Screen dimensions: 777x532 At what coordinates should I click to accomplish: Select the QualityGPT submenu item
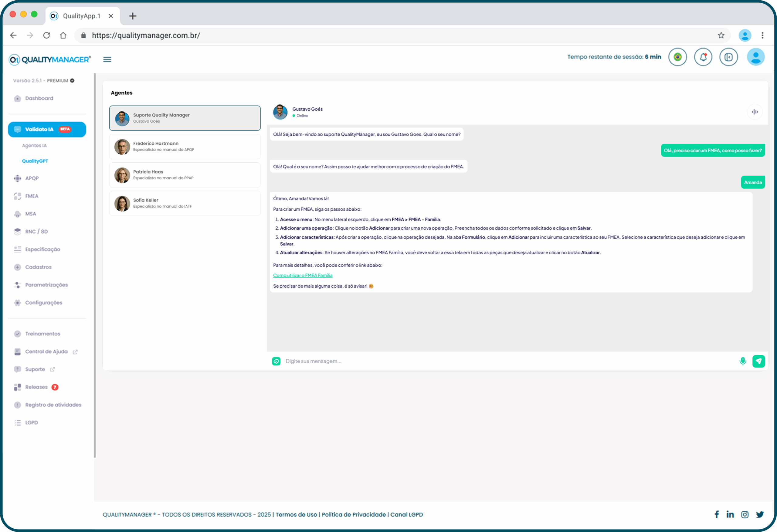click(35, 161)
